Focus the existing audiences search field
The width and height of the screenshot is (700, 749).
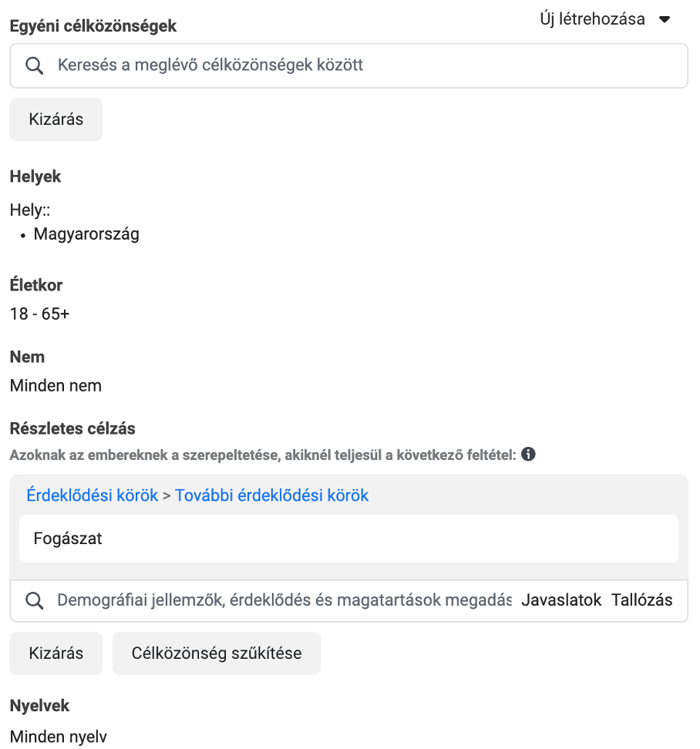[x=348, y=65]
